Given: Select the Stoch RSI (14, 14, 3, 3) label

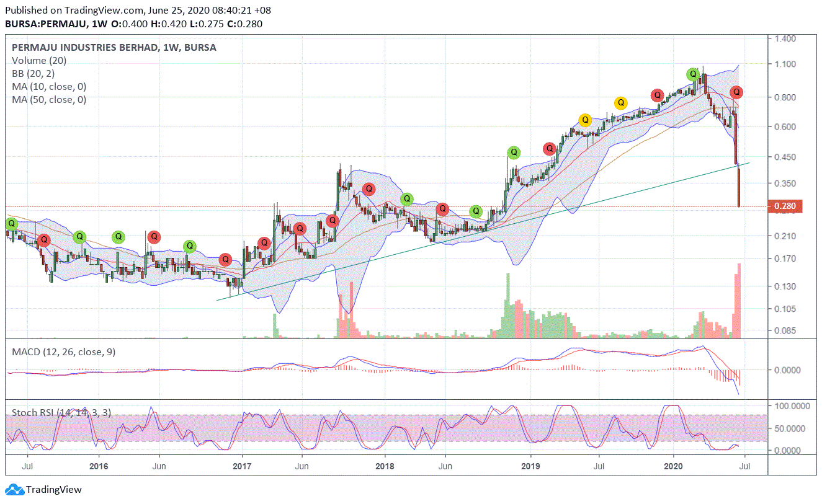Looking at the screenshot, I should (61, 412).
